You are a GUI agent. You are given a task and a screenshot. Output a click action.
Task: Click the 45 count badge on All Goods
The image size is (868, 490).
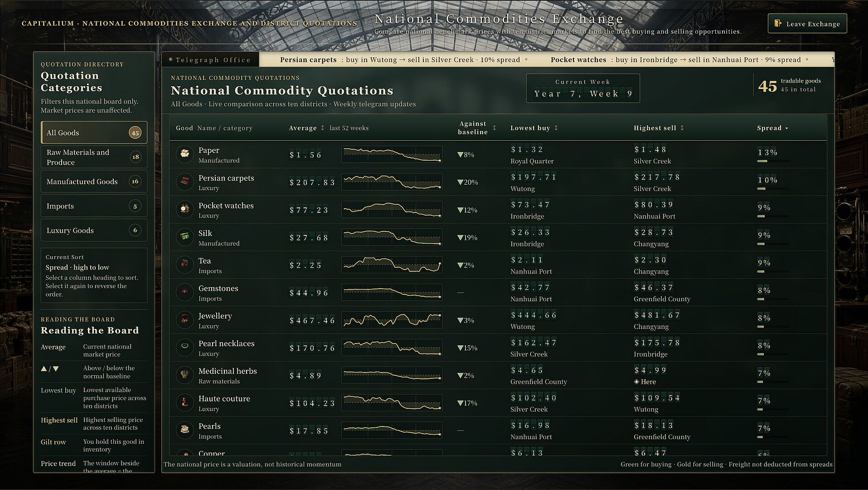click(135, 133)
